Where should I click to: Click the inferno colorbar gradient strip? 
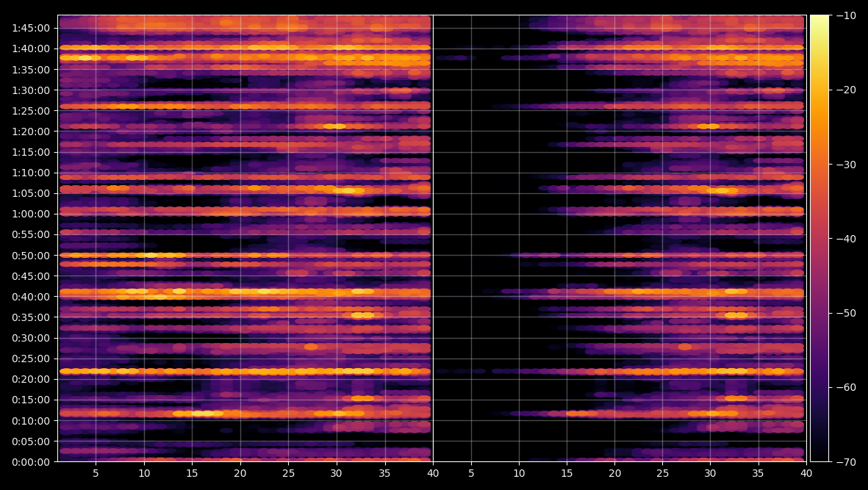819,238
